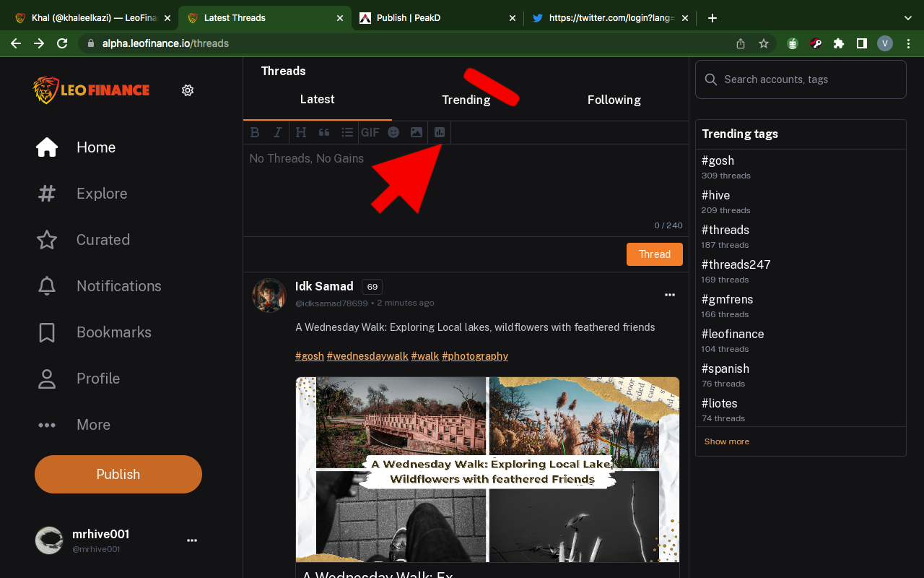Switch to the Latest tab
The height and width of the screenshot is (578, 924).
[318, 100]
